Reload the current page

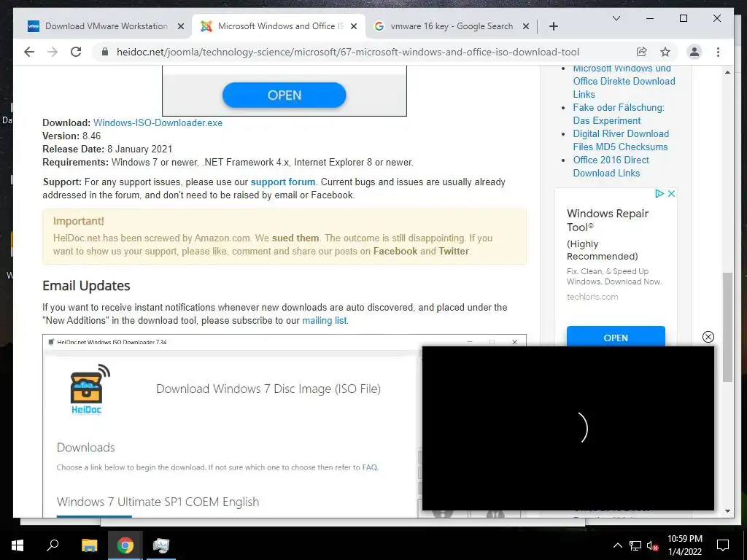[76, 52]
